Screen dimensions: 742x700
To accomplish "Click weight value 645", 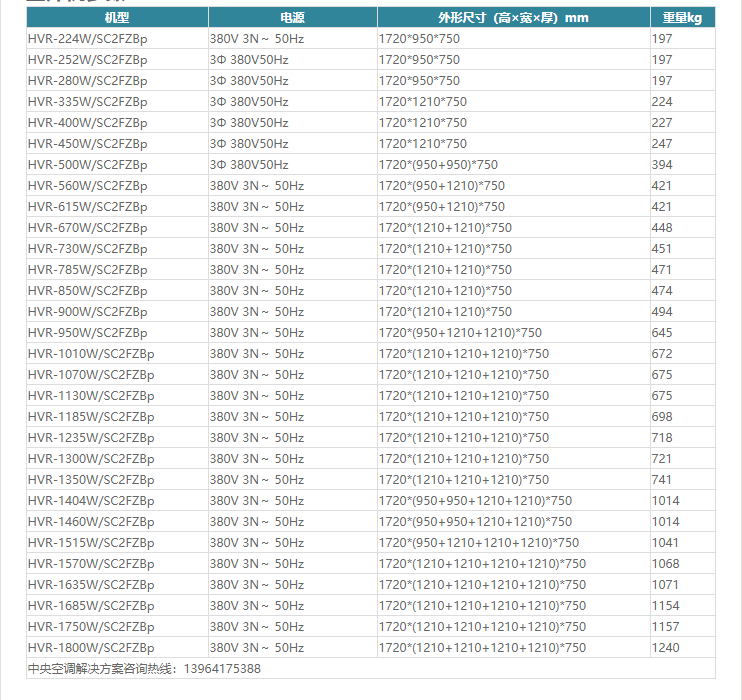I will click(x=662, y=333).
